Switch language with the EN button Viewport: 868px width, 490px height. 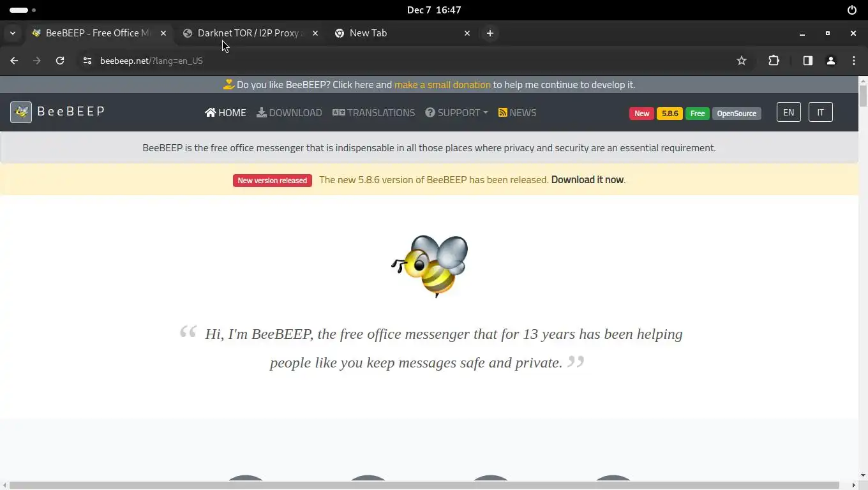click(x=789, y=112)
